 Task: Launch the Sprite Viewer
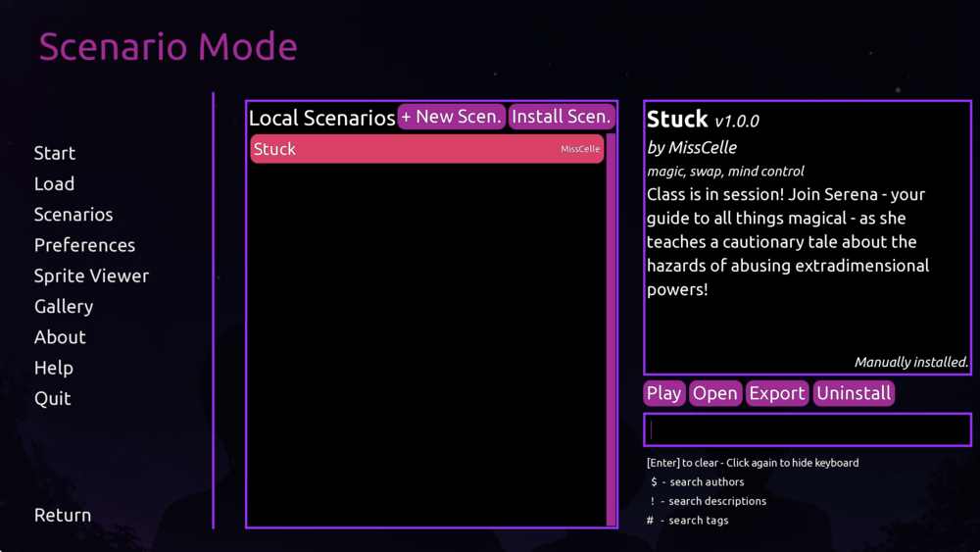click(91, 276)
